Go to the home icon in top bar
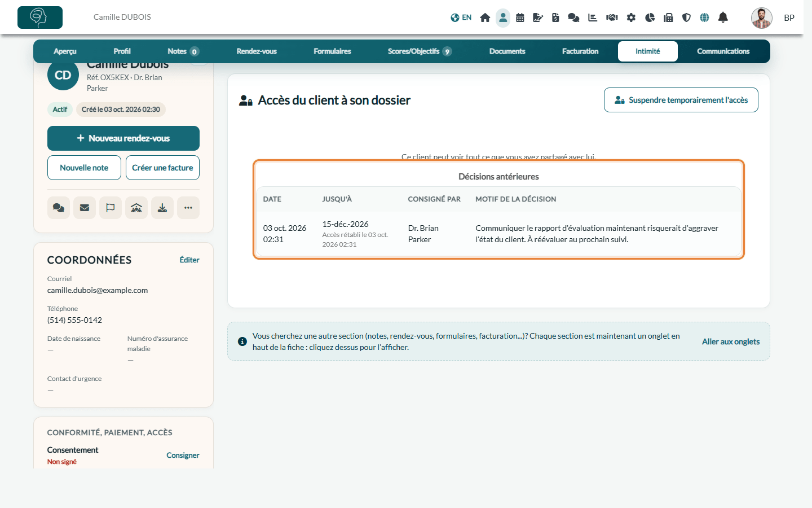The width and height of the screenshot is (812, 508). pos(485,17)
